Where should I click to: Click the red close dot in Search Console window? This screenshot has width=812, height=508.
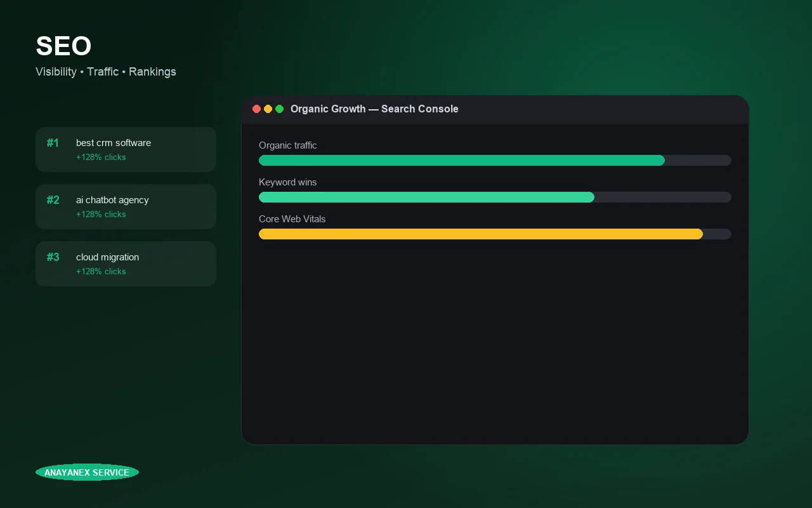[256, 109]
